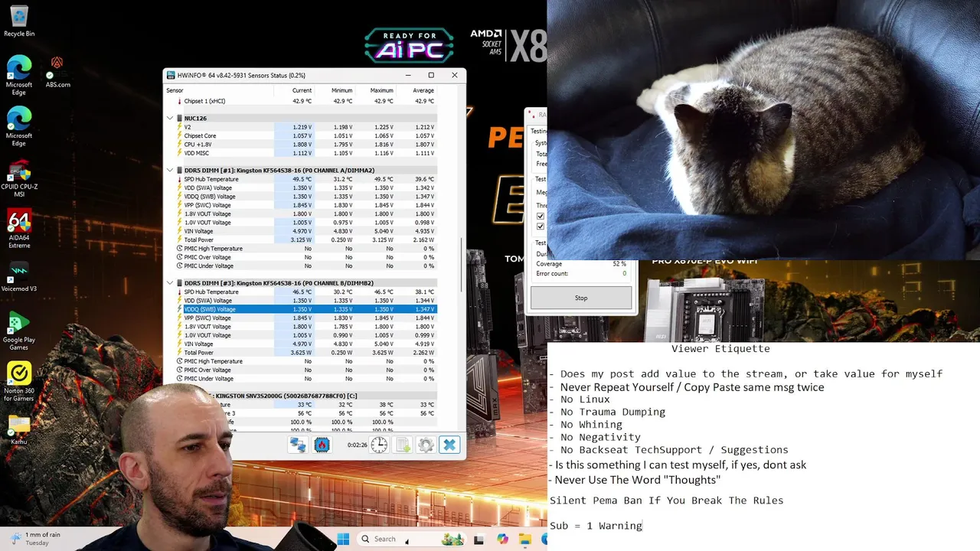Image resolution: width=980 pixels, height=551 pixels.
Task: Launch CPUID CPU-Z MSI from desktop
Action: coord(19,180)
